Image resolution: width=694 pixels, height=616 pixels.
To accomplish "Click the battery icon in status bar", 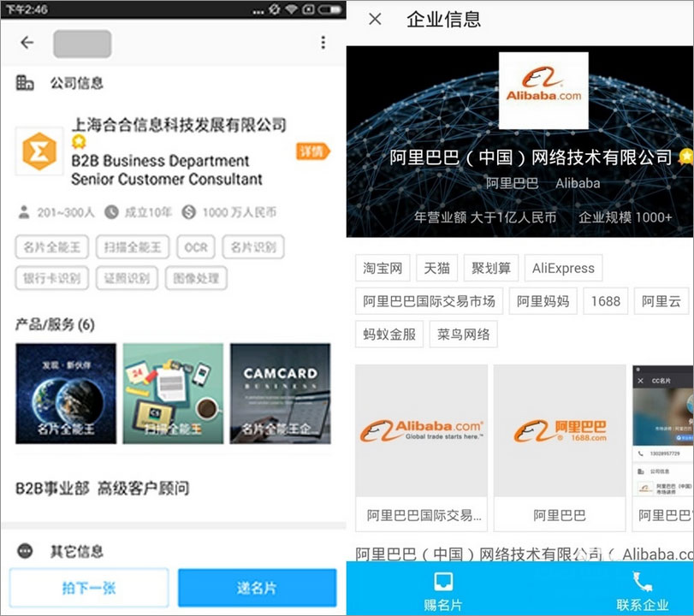I will 330,9.
